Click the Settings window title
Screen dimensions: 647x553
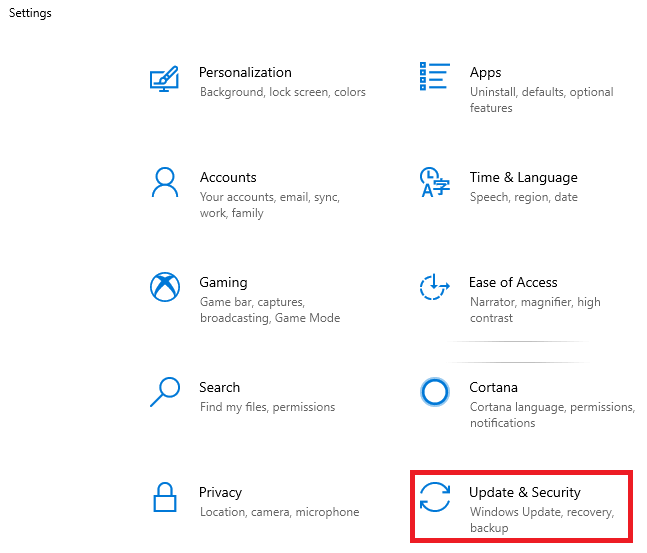click(x=30, y=13)
